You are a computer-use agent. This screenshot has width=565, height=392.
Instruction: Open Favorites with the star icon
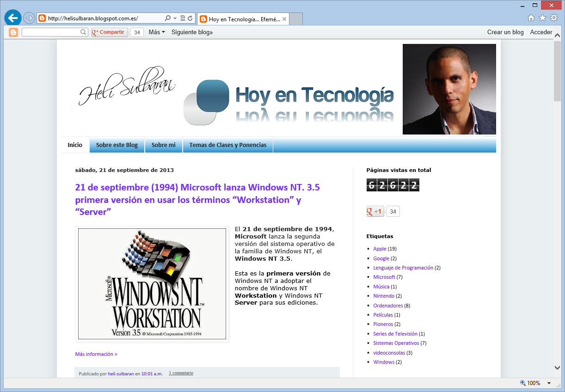tap(542, 18)
